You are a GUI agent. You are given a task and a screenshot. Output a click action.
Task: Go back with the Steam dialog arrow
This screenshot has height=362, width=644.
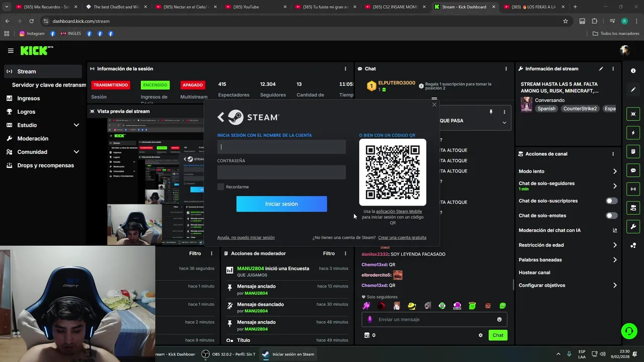tap(221, 117)
